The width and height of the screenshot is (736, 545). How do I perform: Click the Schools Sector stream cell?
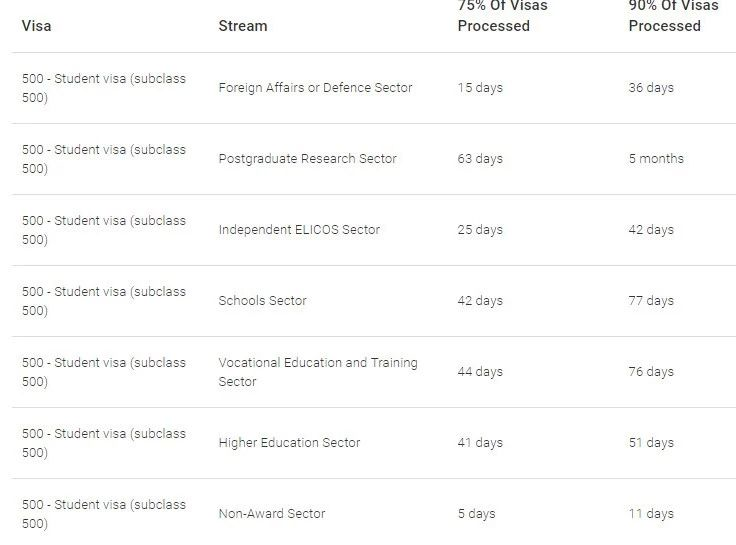262,301
